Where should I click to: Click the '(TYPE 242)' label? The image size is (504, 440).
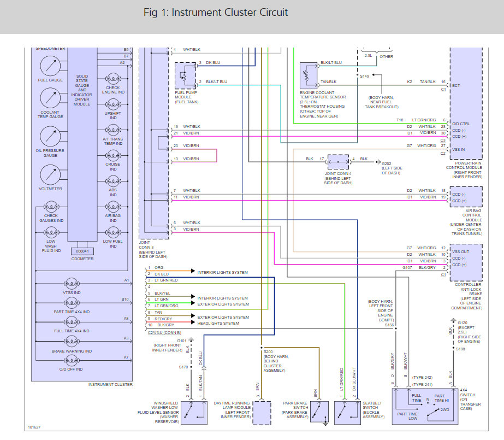(x=422, y=377)
